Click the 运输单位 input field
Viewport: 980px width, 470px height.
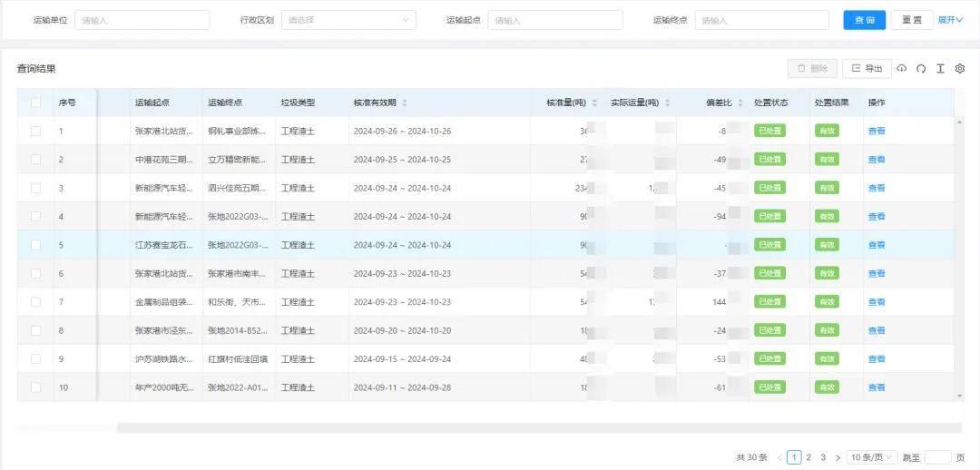(142, 20)
